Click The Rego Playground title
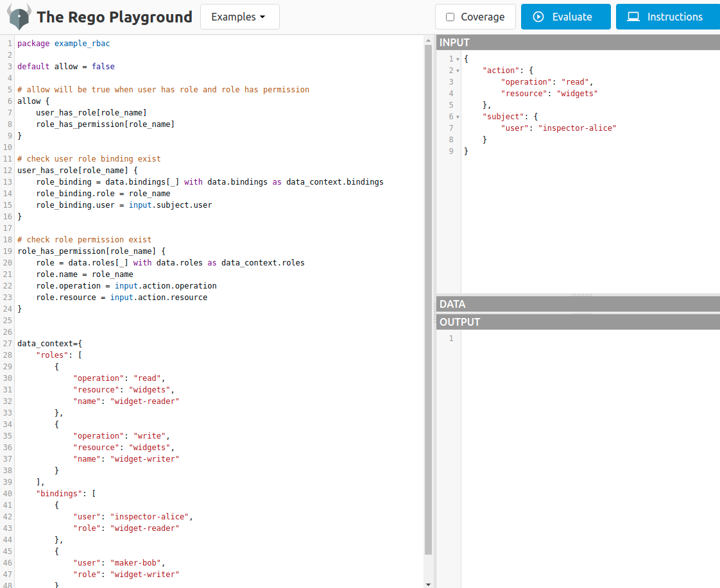The image size is (720, 588). [114, 17]
